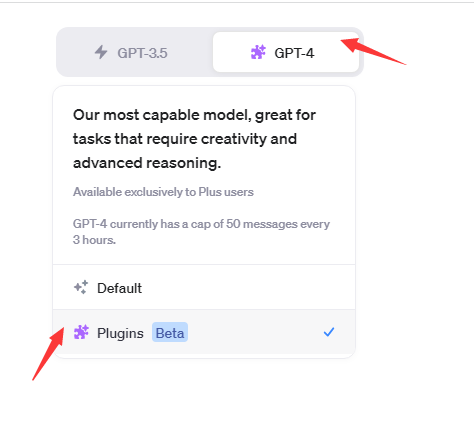Choose the Default mode option

[204, 288]
